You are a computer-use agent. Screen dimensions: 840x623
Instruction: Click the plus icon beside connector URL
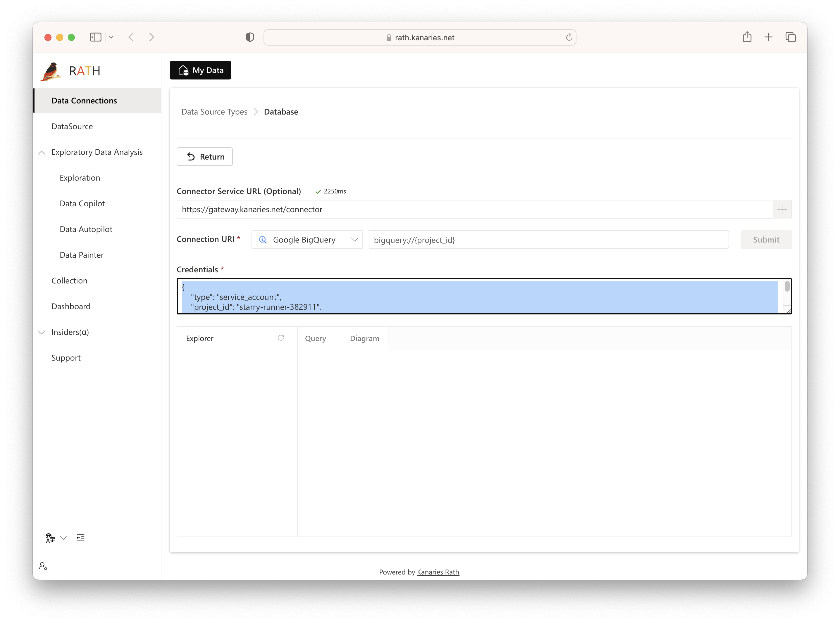(x=782, y=209)
